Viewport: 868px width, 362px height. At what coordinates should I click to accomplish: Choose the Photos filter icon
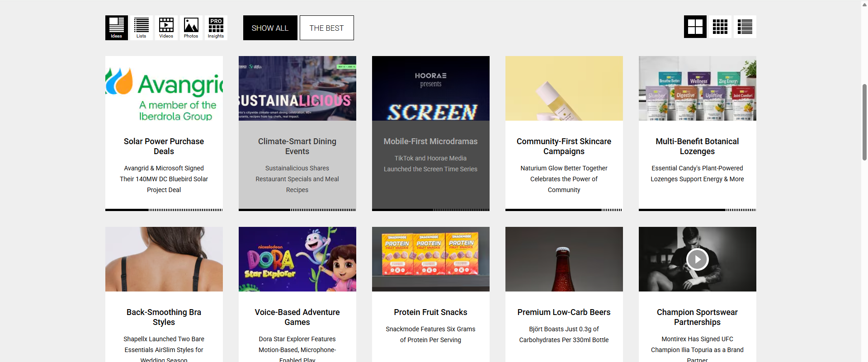tap(191, 28)
